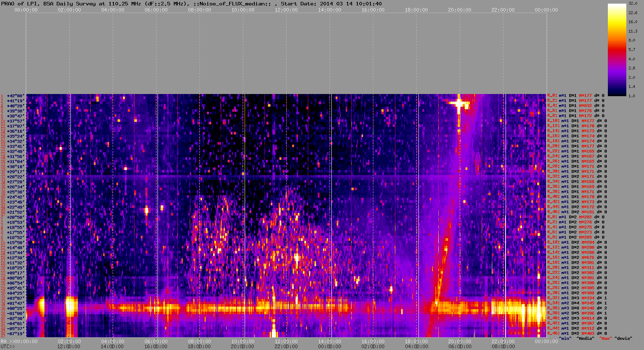The height and width of the screenshot is (350, 644).
Task: Click UTC row tick label '16:00:00'
Action: point(156,346)
